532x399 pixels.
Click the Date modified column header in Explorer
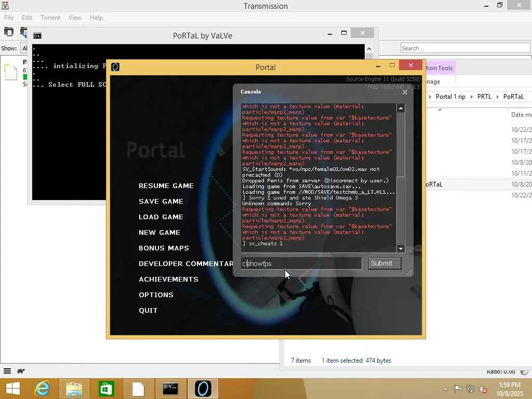(x=521, y=115)
